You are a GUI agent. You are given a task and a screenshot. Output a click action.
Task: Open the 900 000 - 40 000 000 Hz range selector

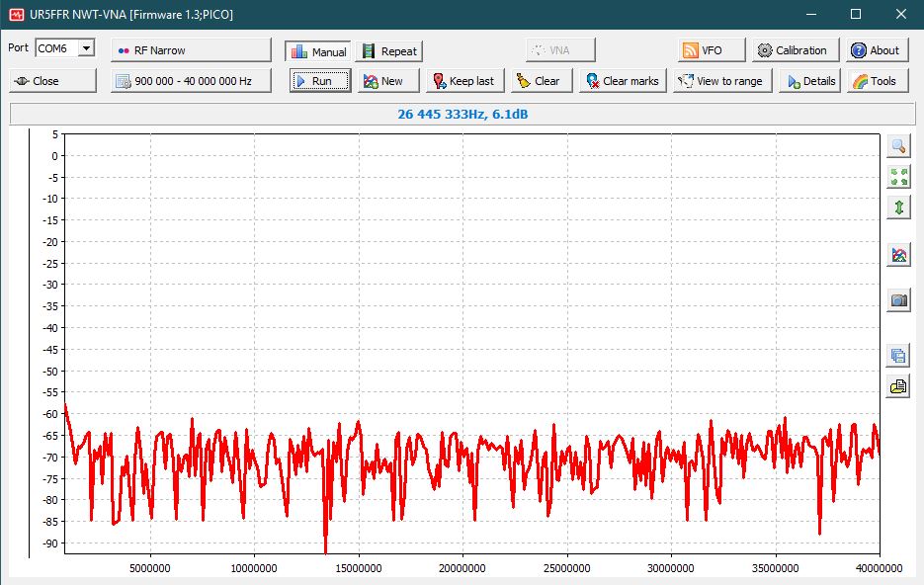(191, 81)
